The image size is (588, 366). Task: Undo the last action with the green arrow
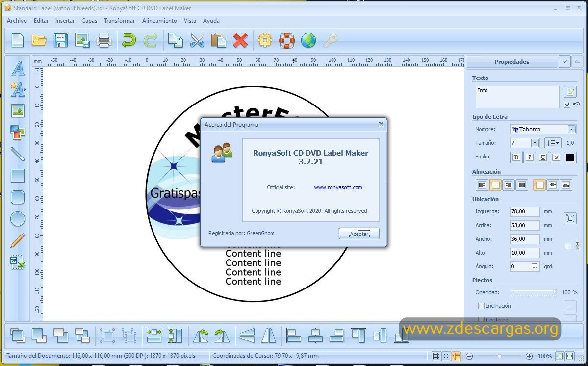tap(128, 40)
